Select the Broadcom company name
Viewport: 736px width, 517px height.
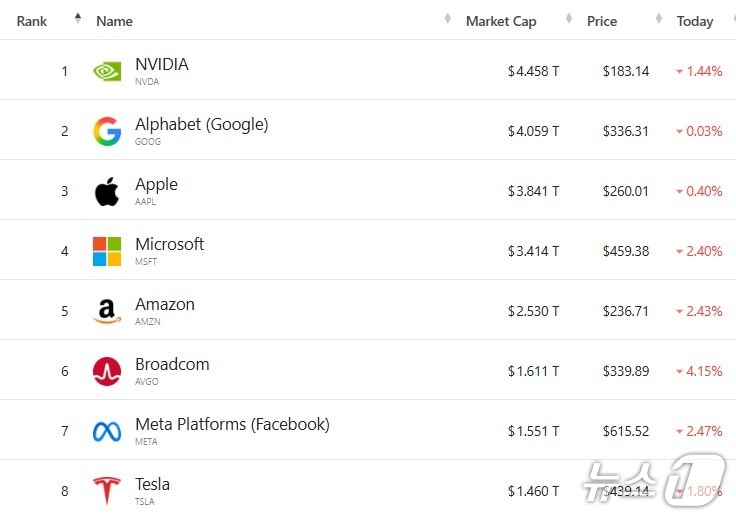172,364
